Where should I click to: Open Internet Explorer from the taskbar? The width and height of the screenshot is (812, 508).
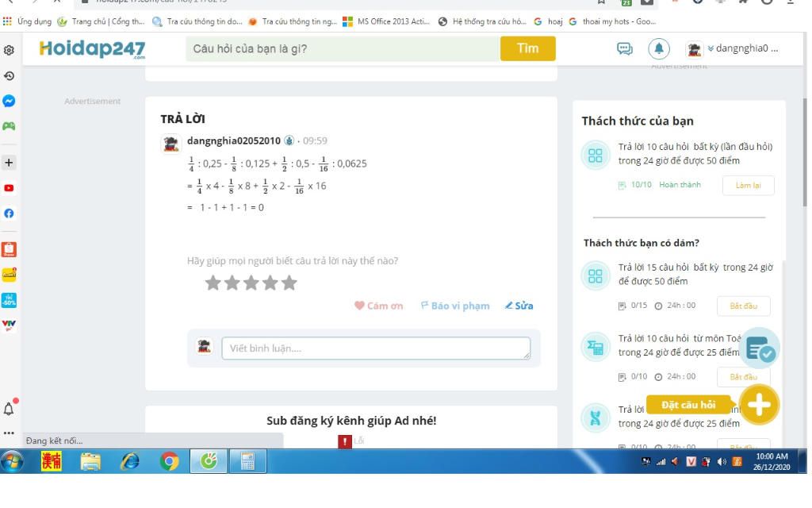click(129, 461)
